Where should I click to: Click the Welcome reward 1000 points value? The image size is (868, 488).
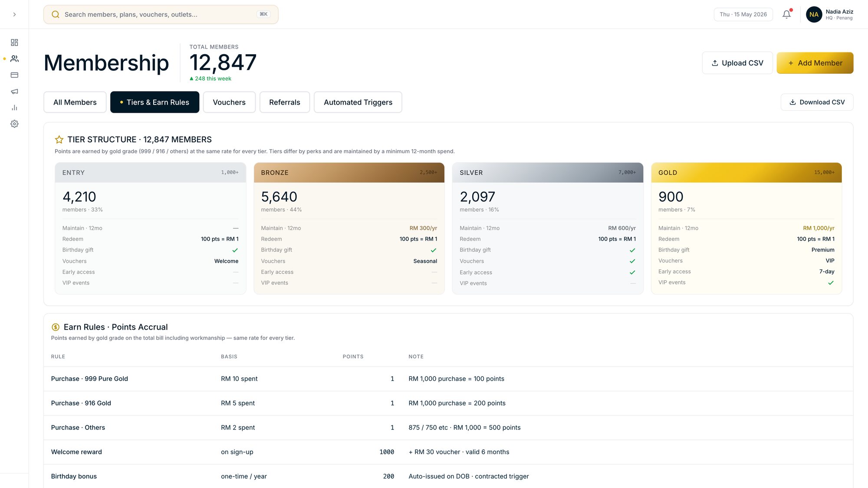387,452
